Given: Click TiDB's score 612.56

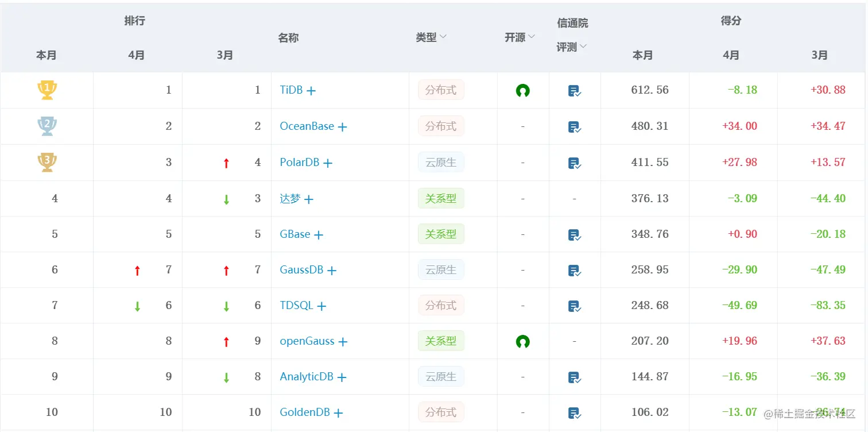Looking at the screenshot, I should 650,90.
